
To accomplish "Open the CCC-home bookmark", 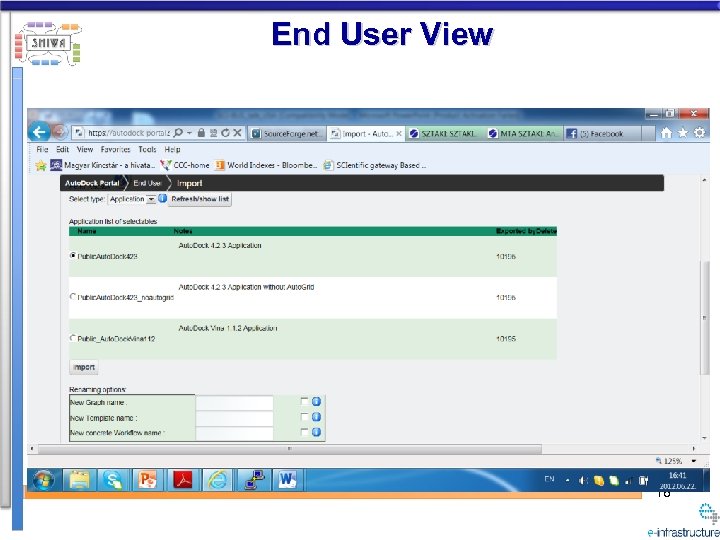I will 185,165.
